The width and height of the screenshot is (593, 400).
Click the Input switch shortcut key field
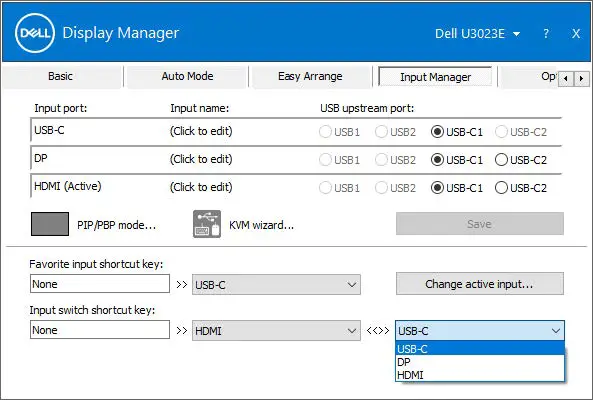pos(100,330)
